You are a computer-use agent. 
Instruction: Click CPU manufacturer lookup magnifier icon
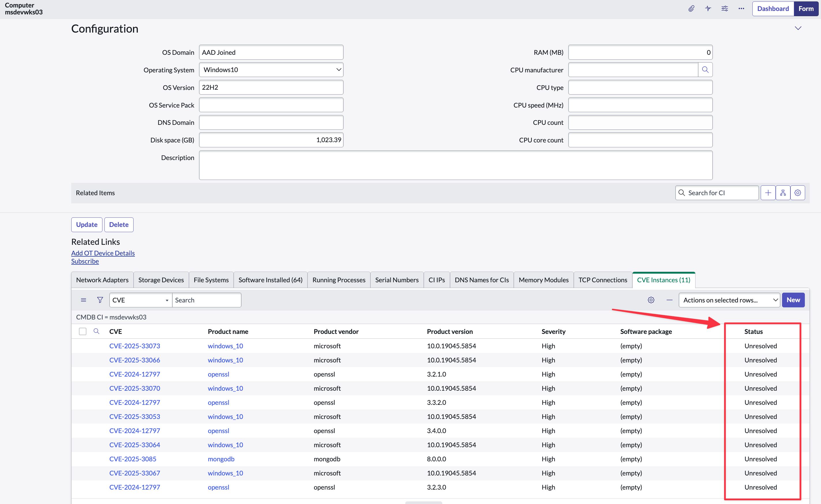click(x=705, y=70)
